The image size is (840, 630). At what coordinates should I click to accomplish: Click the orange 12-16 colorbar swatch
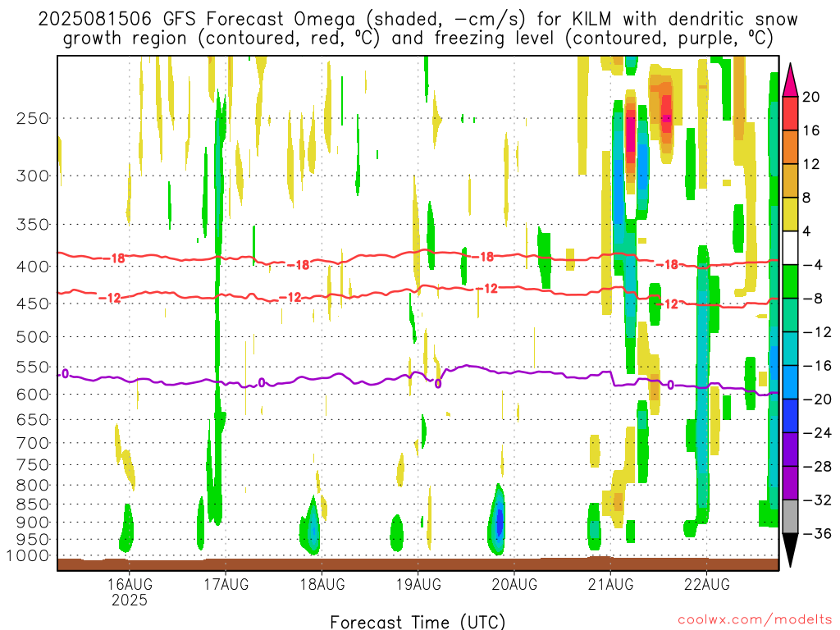point(790,147)
